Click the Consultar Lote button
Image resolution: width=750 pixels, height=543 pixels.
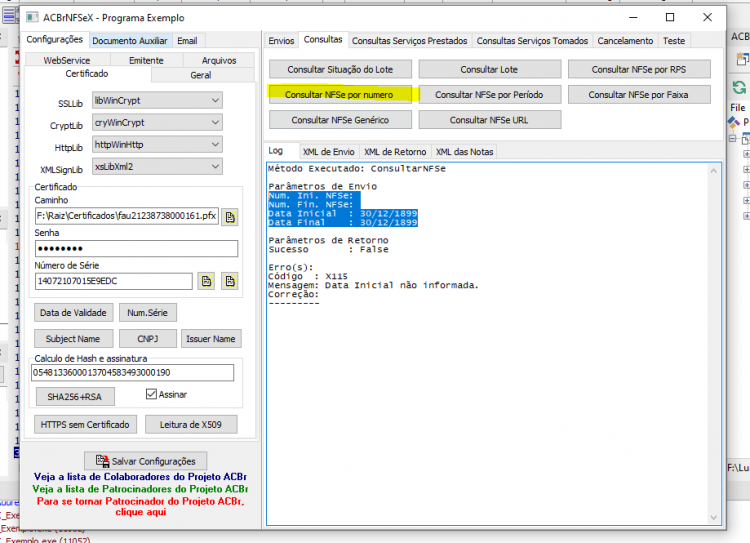click(x=489, y=69)
